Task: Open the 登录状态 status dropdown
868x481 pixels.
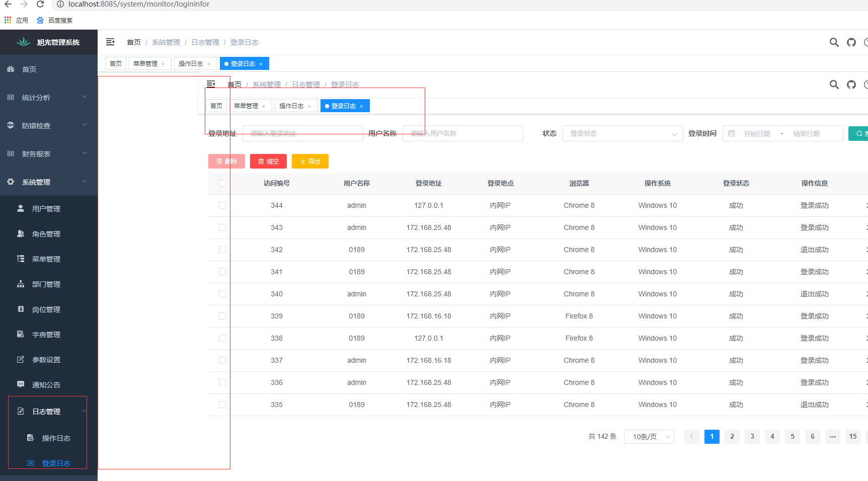Action: pyautogui.click(x=622, y=133)
